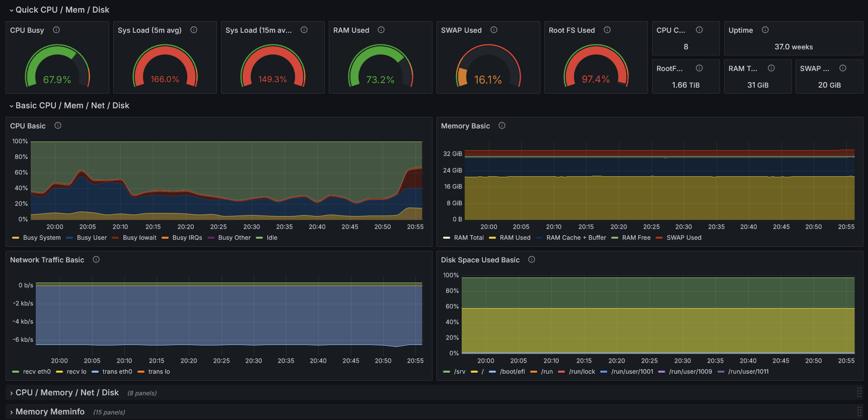868x420 pixels.
Task: Open Root FS Used panel title menu
Action: click(x=572, y=30)
